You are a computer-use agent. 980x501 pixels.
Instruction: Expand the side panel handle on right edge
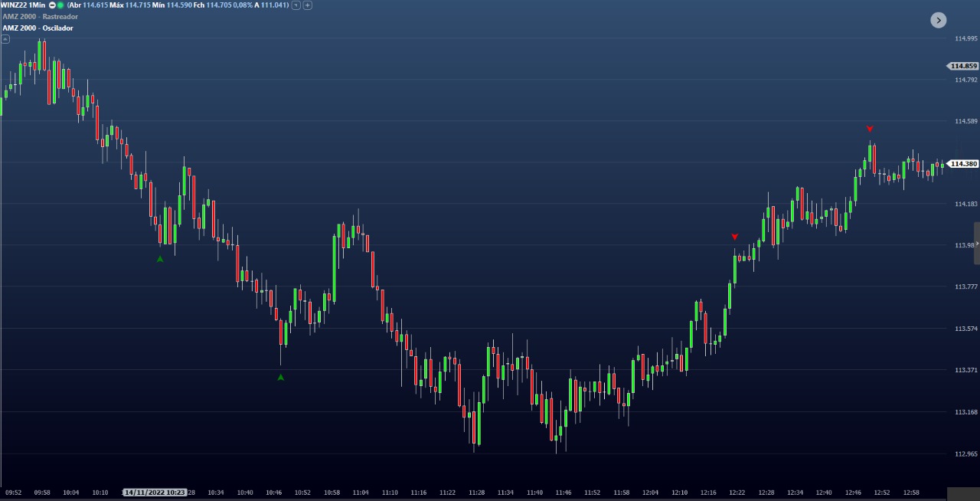[976, 243]
